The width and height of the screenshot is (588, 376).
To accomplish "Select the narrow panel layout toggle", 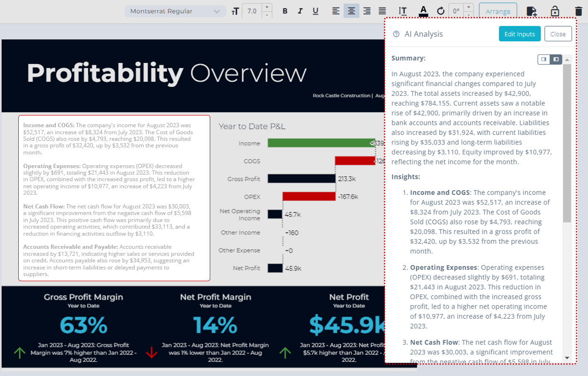I will pos(544,59).
